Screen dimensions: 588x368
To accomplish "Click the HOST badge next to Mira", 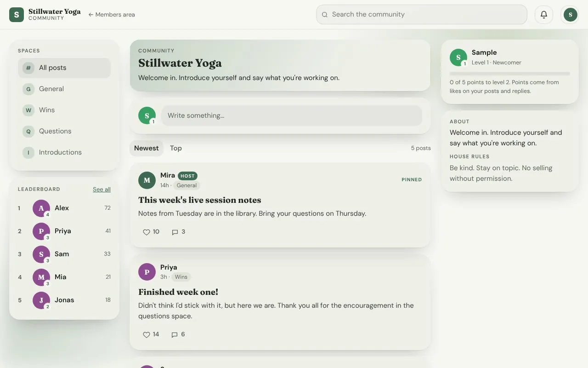I will [x=187, y=176].
